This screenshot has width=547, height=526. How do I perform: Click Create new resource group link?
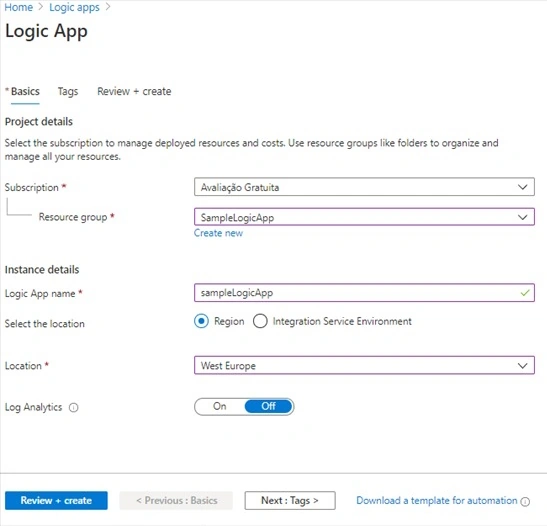(218, 233)
